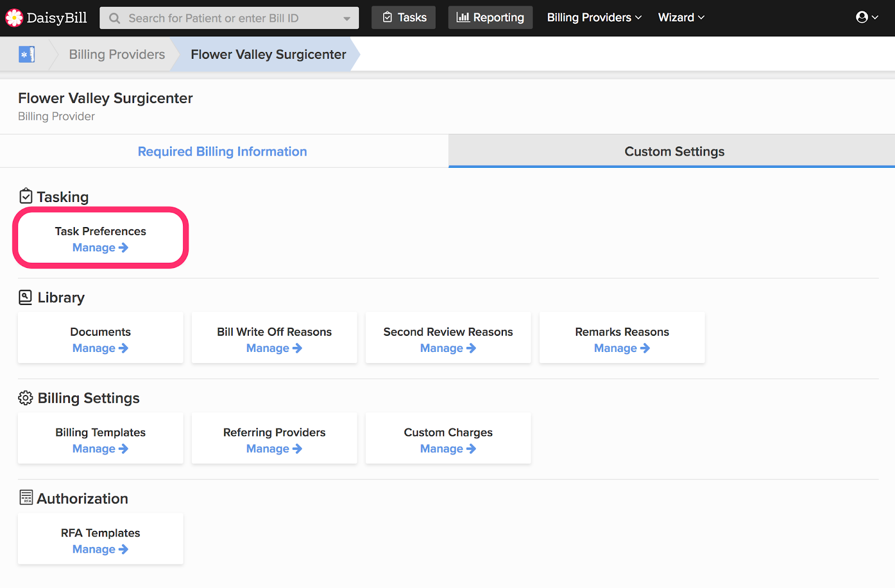Manage Custom Charges
The image size is (895, 588).
click(x=448, y=449)
